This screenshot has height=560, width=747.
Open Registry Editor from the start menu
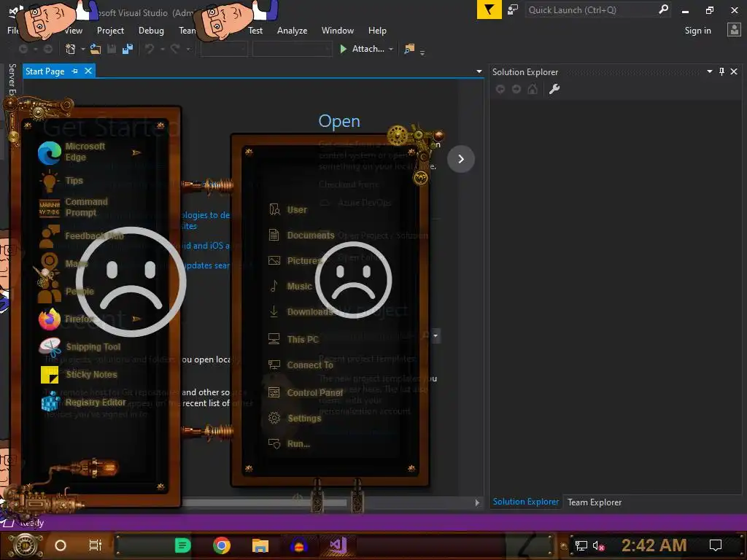[83, 402]
